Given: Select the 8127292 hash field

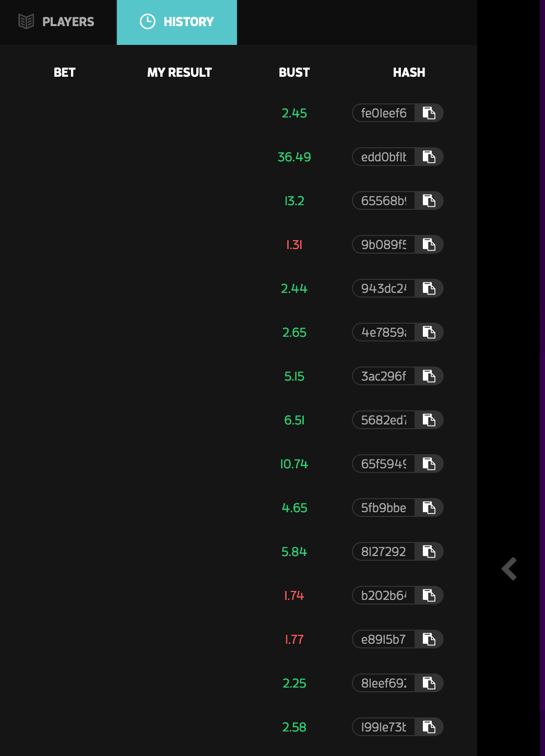Looking at the screenshot, I should pyautogui.click(x=384, y=551).
